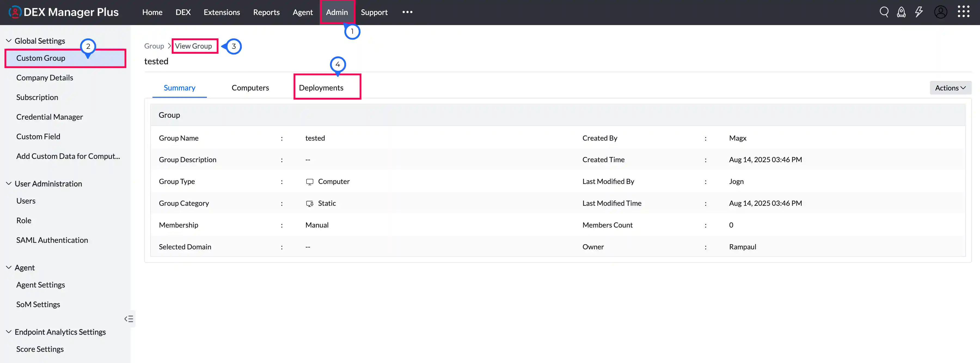Image resolution: width=980 pixels, height=363 pixels.
Task: Click the rocket quick-launch icon
Action: click(x=901, y=12)
